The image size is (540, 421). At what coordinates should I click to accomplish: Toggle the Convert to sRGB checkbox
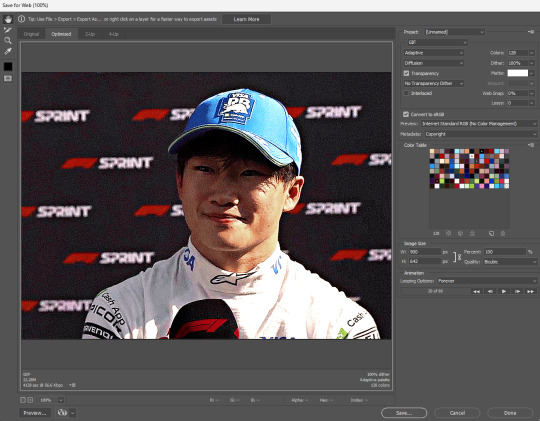coord(406,114)
